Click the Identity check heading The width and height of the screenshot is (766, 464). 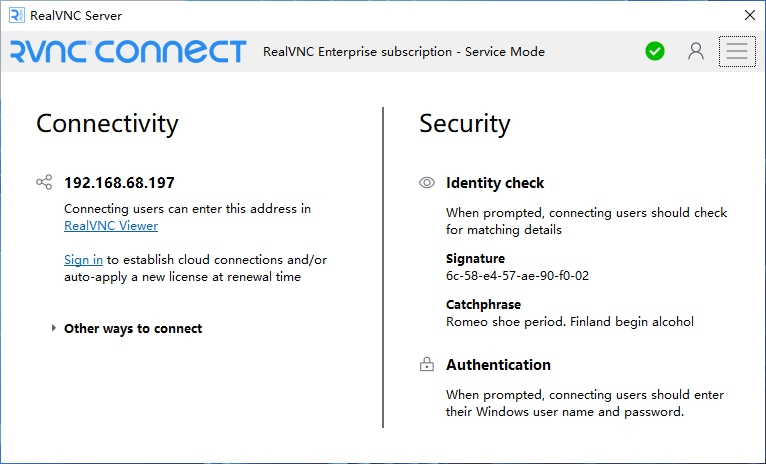495,183
